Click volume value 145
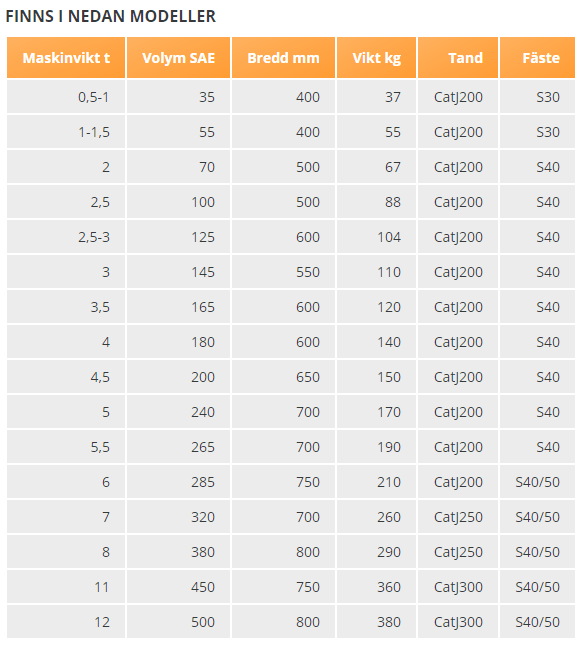 click(x=203, y=272)
